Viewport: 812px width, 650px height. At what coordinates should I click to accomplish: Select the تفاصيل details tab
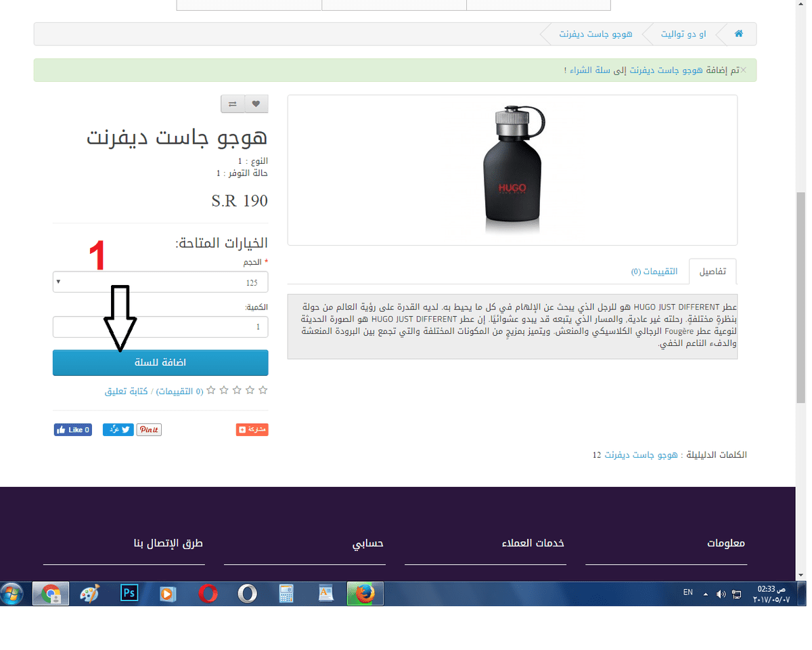pyautogui.click(x=713, y=272)
